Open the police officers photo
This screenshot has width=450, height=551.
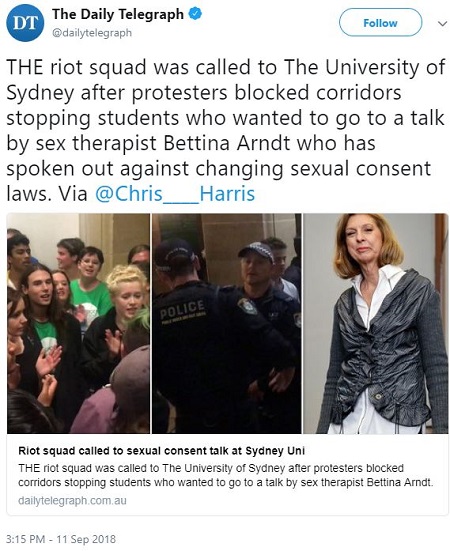[227, 323]
